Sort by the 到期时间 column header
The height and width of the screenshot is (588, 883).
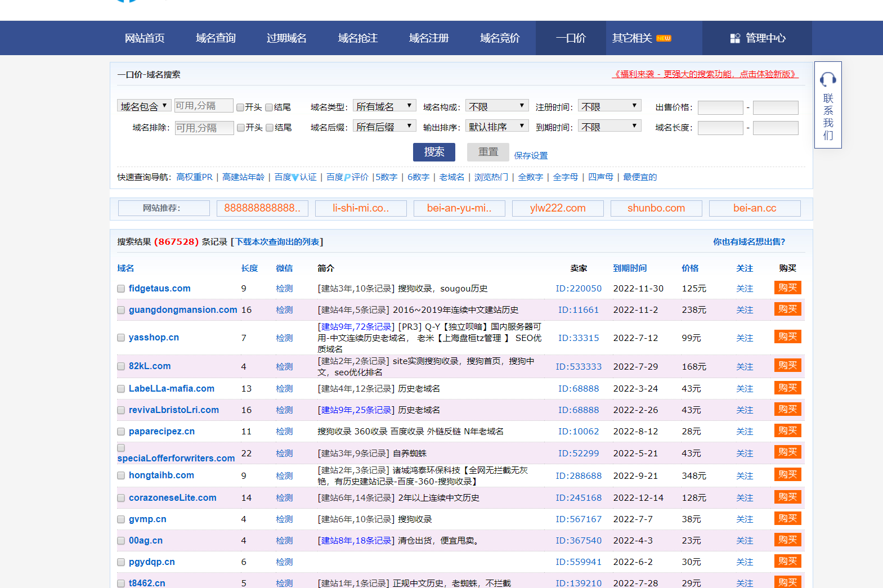[x=630, y=268]
